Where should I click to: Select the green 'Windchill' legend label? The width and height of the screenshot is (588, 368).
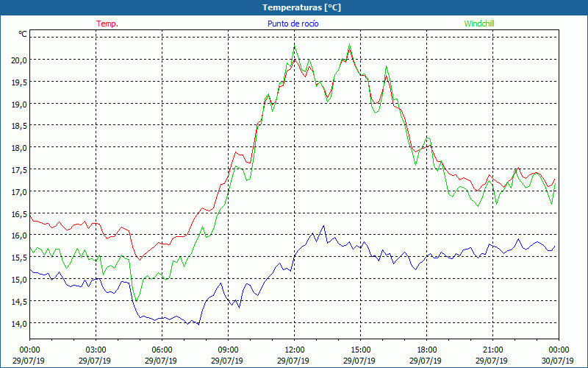479,24
